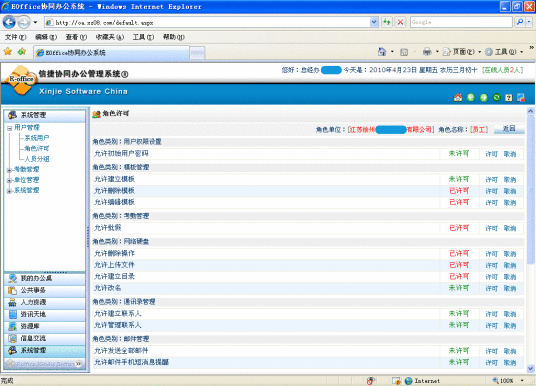This screenshot has width=536, height=386.
Task: Click the green forward arrow in banner
Action: coord(483,97)
